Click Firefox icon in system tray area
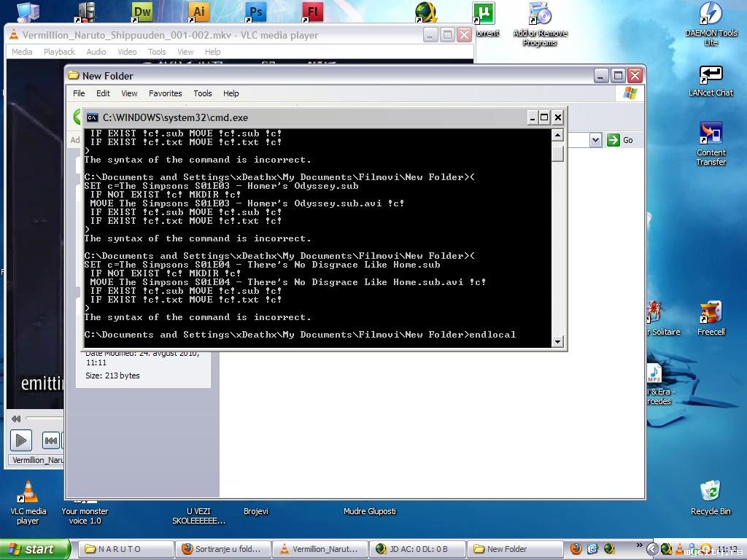 (x=576, y=549)
